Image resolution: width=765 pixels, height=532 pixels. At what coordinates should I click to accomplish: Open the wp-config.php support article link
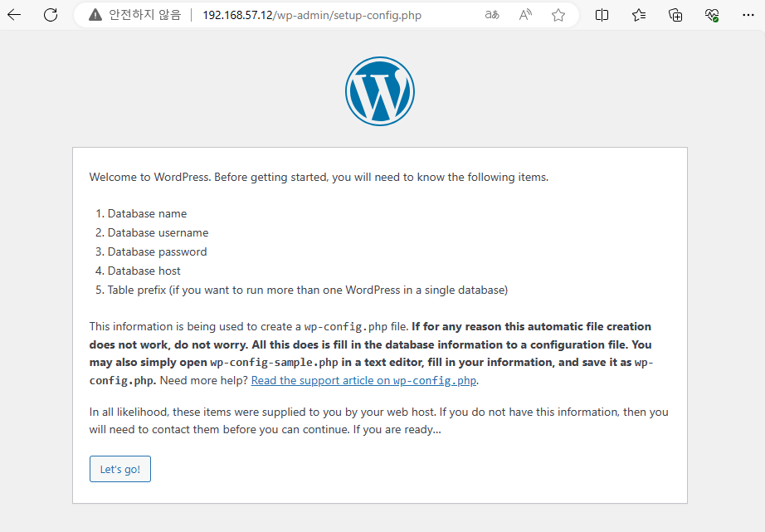pos(363,380)
